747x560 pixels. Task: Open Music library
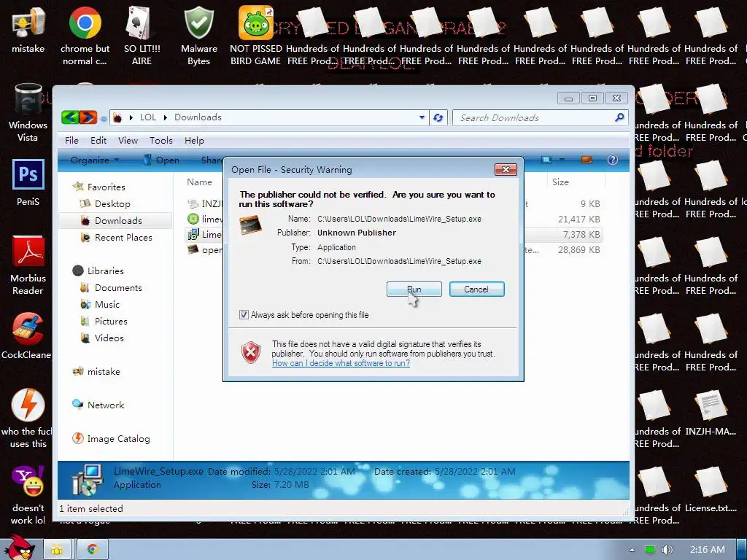pyautogui.click(x=99, y=304)
